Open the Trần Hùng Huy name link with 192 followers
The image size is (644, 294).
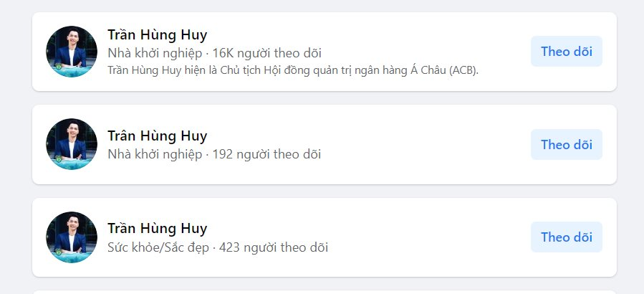[x=158, y=136]
